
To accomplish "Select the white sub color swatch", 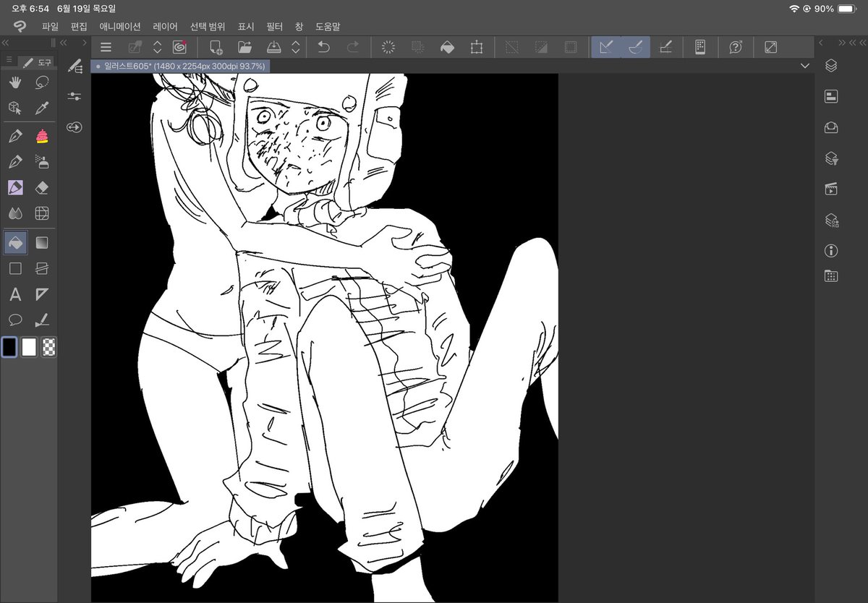I will click(29, 347).
